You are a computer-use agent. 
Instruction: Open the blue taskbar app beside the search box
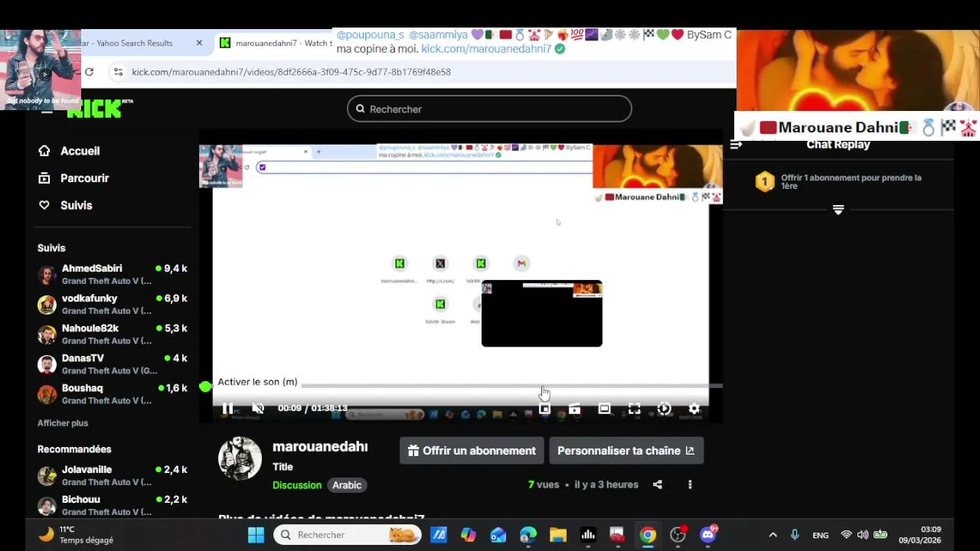439,535
